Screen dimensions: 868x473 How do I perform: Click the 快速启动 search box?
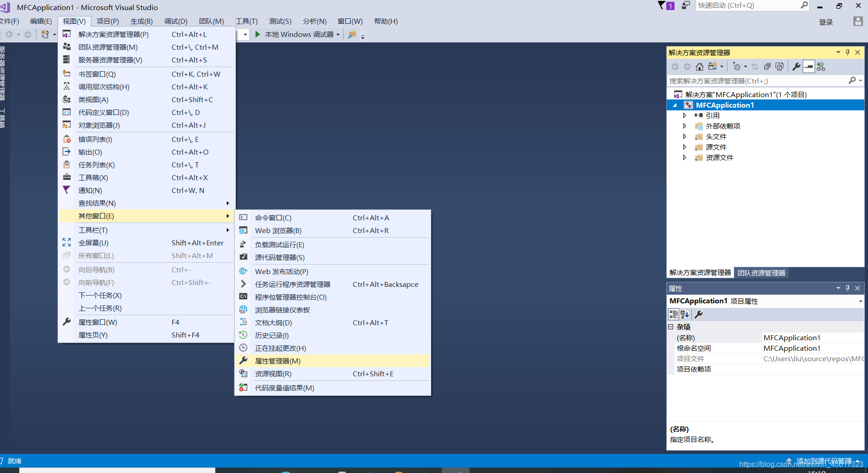[748, 5]
